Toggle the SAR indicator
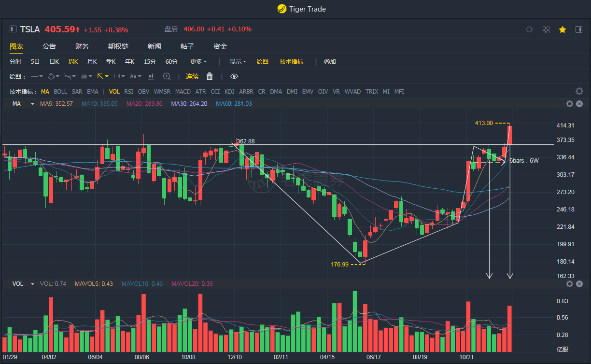Viewport: 591px width, 364px height. pos(77,91)
